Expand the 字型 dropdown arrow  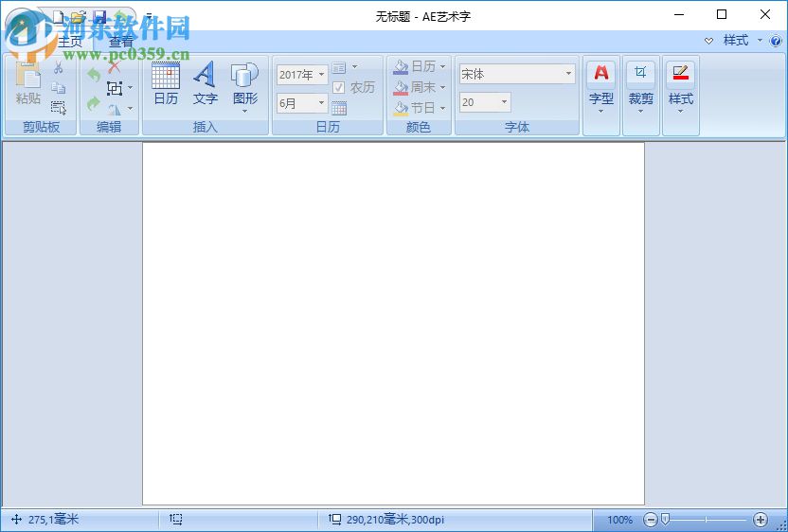[601, 111]
